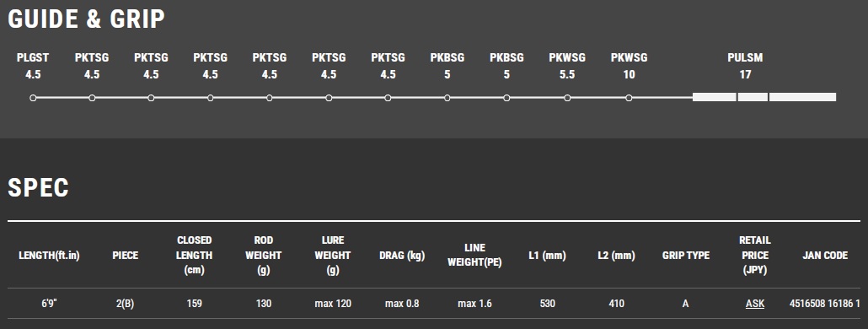
Task: Select the second PKBSG 5 guide marker
Action: pos(506,98)
